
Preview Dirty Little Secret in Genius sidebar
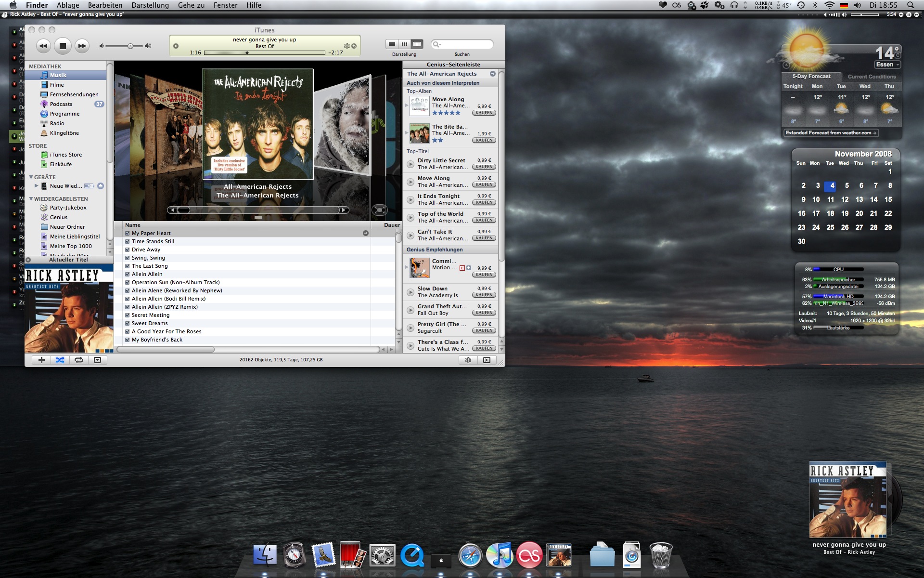click(411, 164)
